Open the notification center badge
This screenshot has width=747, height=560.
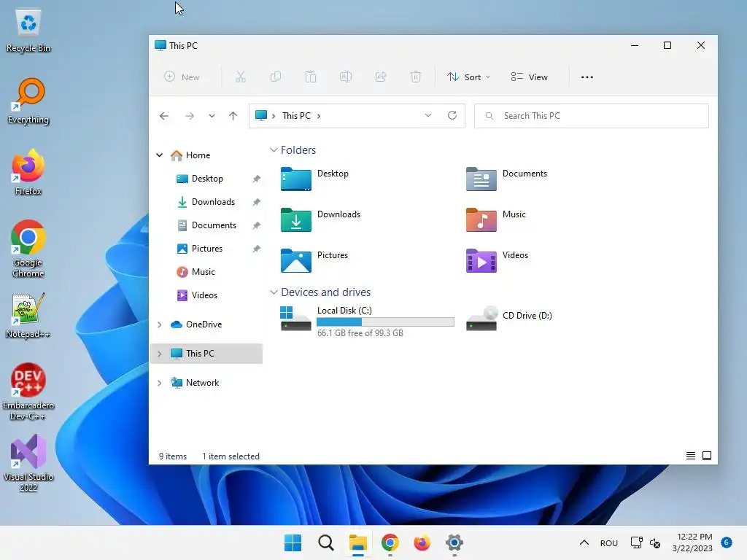click(727, 542)
